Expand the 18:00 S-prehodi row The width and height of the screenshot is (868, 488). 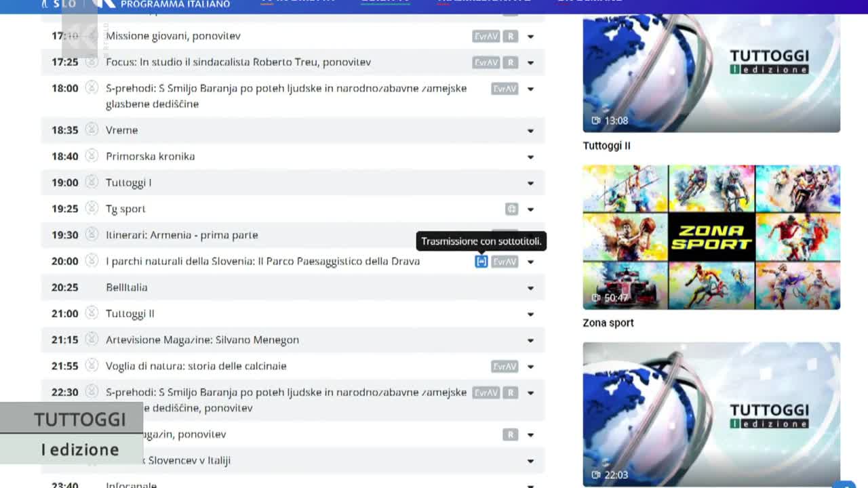[x=530, y=89]
